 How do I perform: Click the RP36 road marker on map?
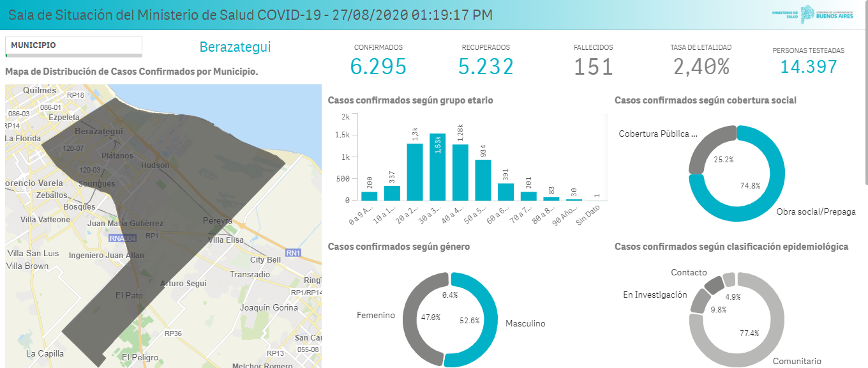coord(173,333)
